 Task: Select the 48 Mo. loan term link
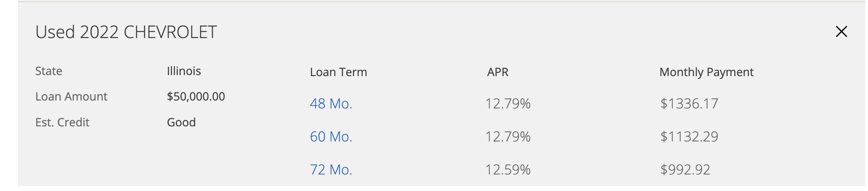click(331, 104)
